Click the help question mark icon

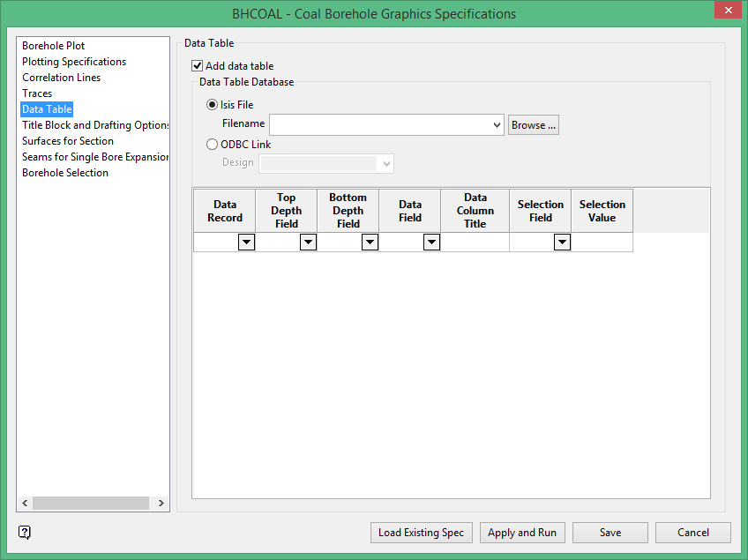pos(25,532)
